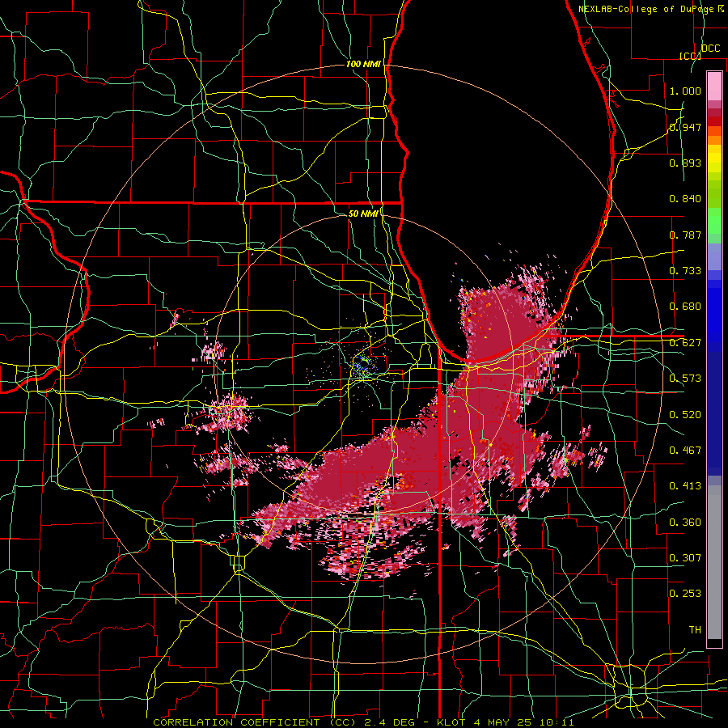The image size is (728, 728).
Task: Click the 100 NMI range ring label
Action: point(363,64)
